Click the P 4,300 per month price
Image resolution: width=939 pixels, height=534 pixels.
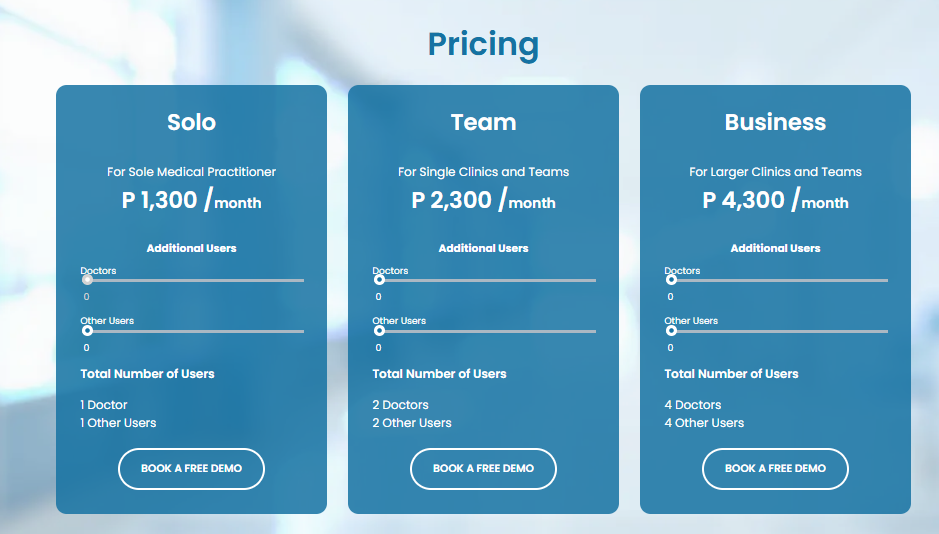775,201
